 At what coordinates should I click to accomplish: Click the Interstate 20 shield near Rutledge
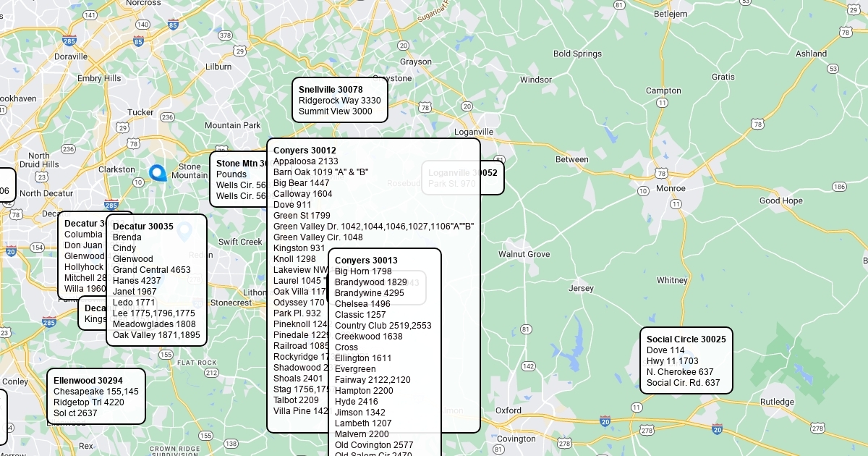coord(717,428)
